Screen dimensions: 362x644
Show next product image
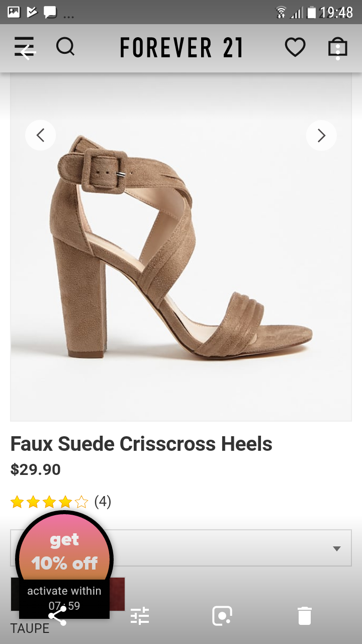[321, 135]
